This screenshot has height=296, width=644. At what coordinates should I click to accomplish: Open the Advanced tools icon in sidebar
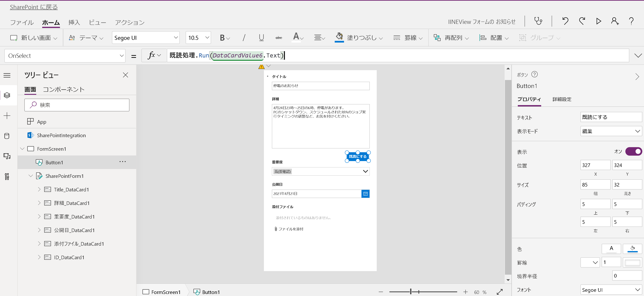[x=7, y=177]
